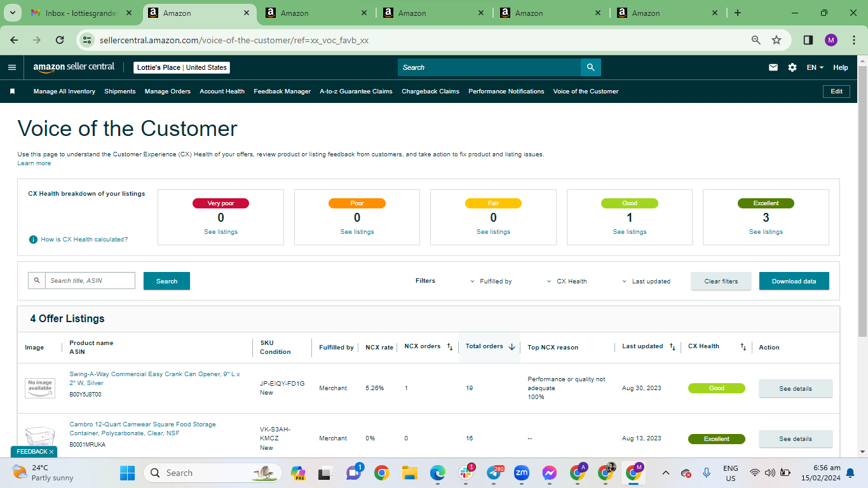The width and height of the screenshot is (868, 488).
Task: Open the EN language dropdown
Action: pos(815,67)
